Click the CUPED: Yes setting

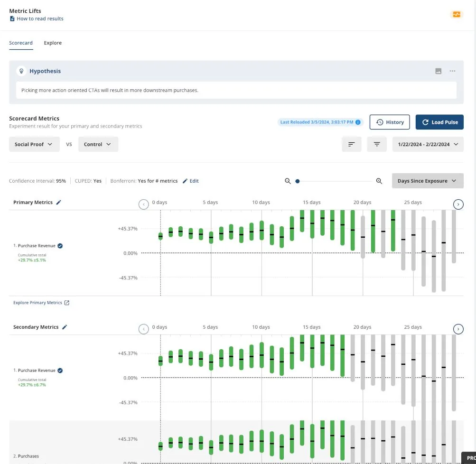click(x=88, y=181)
